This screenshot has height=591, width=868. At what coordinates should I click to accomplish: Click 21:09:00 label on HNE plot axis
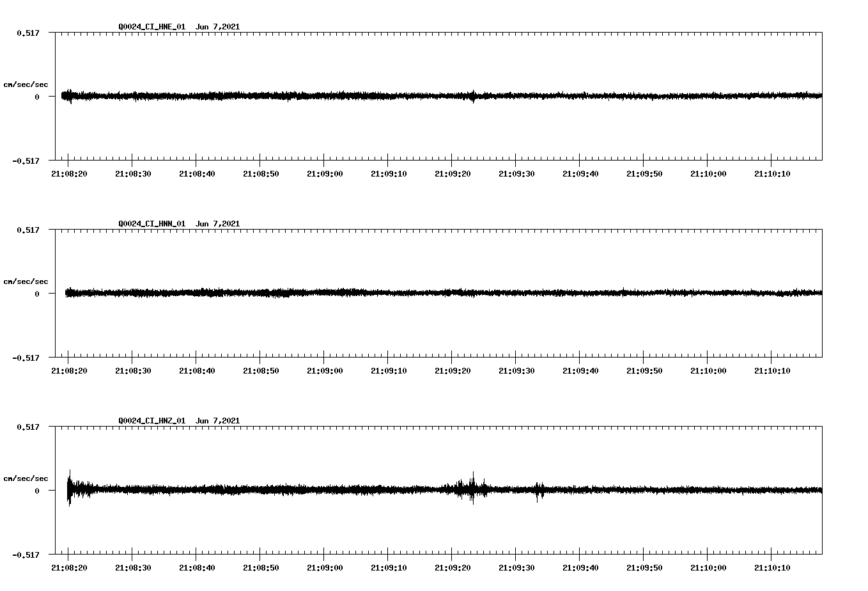[325, 174]
